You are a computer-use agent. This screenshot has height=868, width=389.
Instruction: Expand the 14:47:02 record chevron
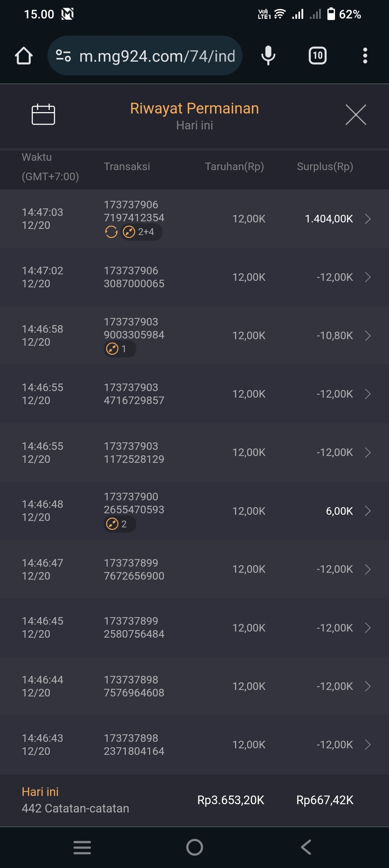click(x=367, y=277)
